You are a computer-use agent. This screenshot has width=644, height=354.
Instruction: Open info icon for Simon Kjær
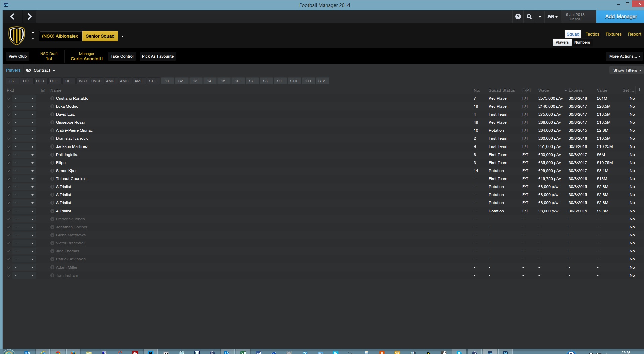(x=52, y=171)
